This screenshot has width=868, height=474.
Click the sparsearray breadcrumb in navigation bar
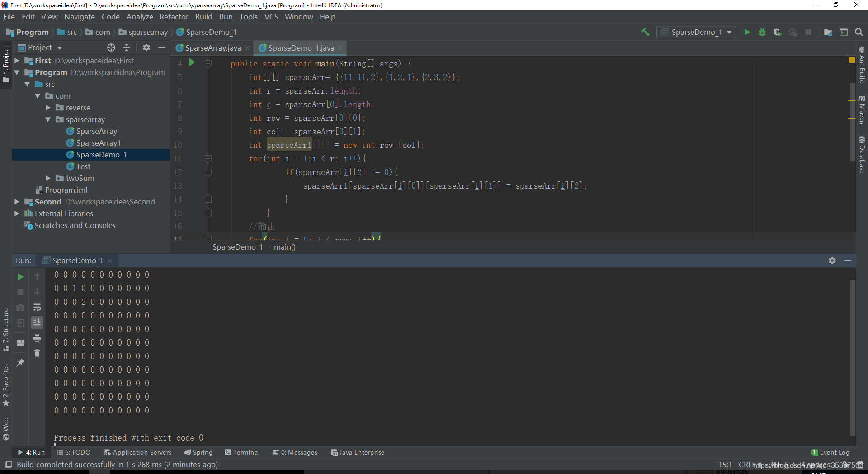143,32
